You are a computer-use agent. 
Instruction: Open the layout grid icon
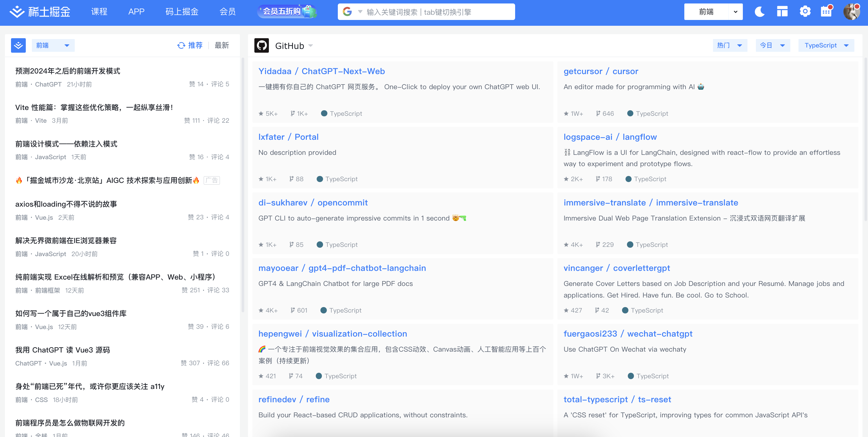[x=782, y=12]
